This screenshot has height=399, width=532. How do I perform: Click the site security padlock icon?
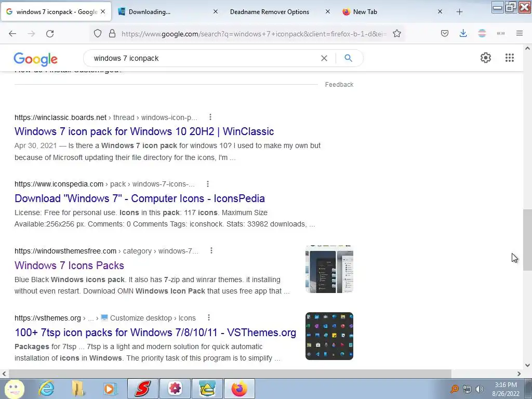click(x=112, y=34)
